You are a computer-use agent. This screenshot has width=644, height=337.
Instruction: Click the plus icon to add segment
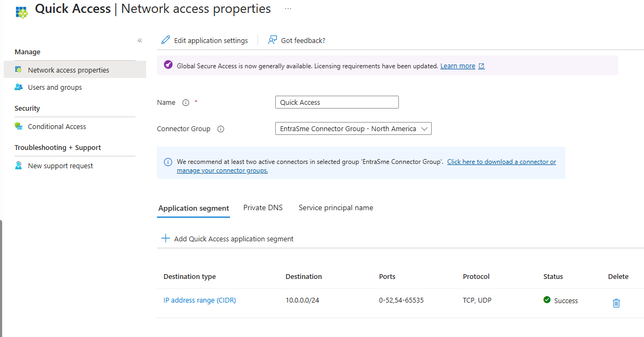(x=166, y=238)
